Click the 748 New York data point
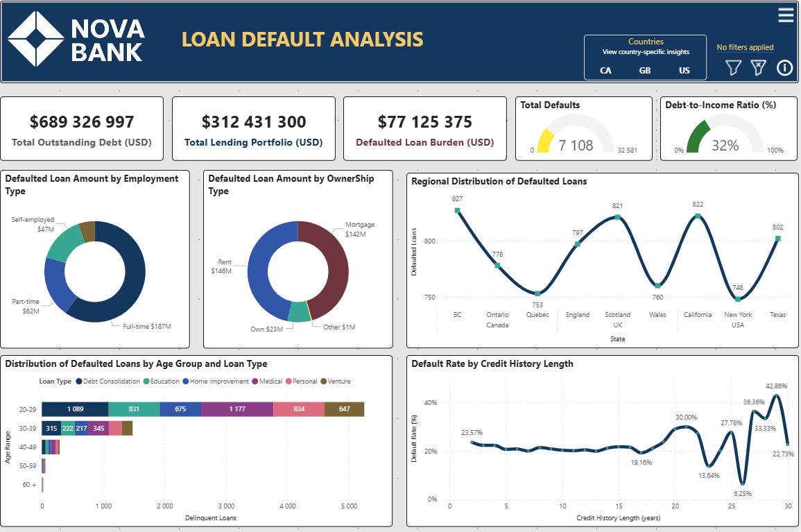 point(738,299)
